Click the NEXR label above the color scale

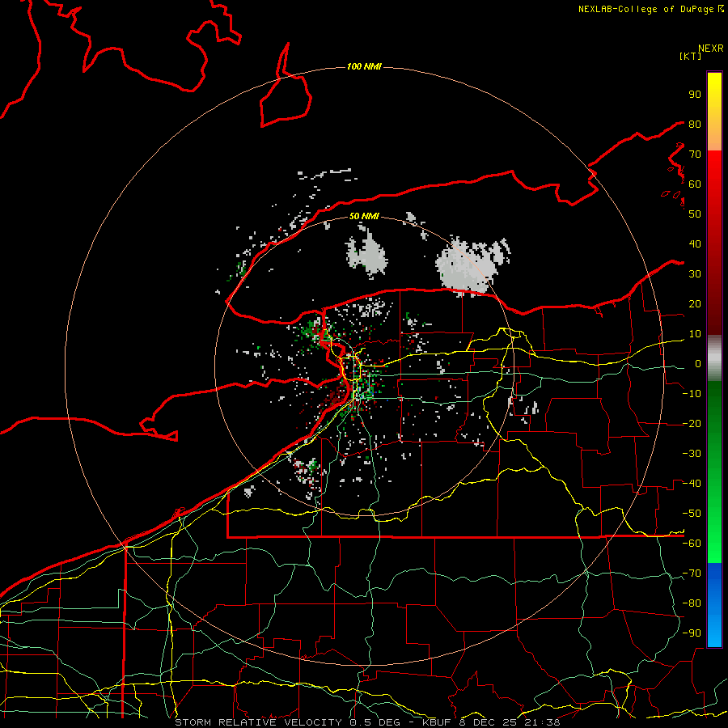coord(711,49)
